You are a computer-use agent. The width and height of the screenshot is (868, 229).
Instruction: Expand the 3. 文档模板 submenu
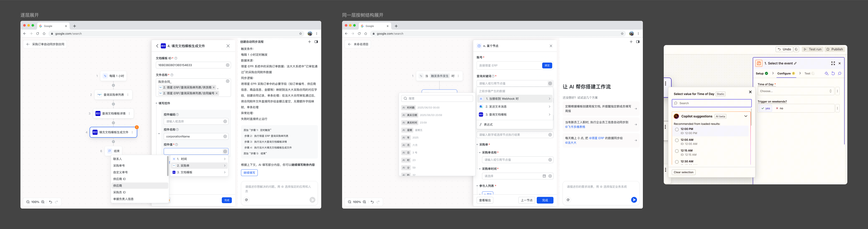[199, 172]
